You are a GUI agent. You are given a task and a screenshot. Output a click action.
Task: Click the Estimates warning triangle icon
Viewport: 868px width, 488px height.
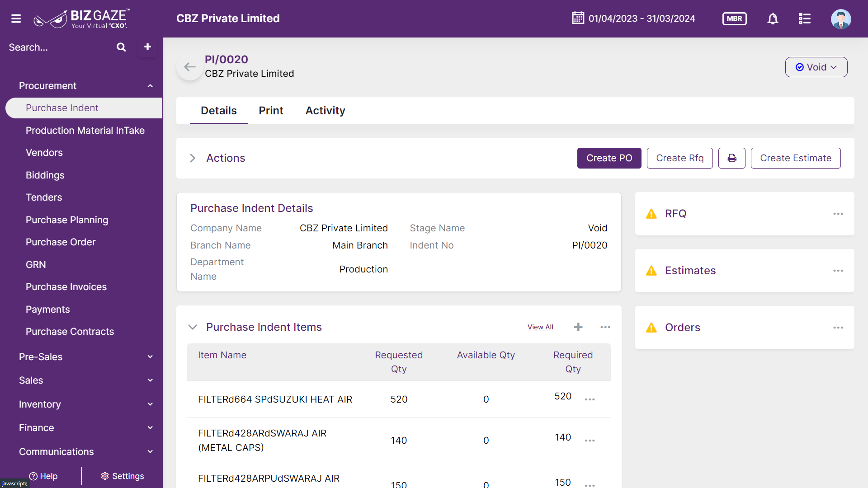click(x=651, y=271)
